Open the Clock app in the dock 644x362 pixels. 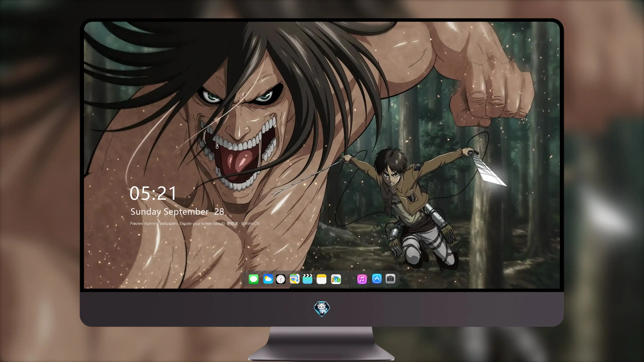(x=281, y=279)
